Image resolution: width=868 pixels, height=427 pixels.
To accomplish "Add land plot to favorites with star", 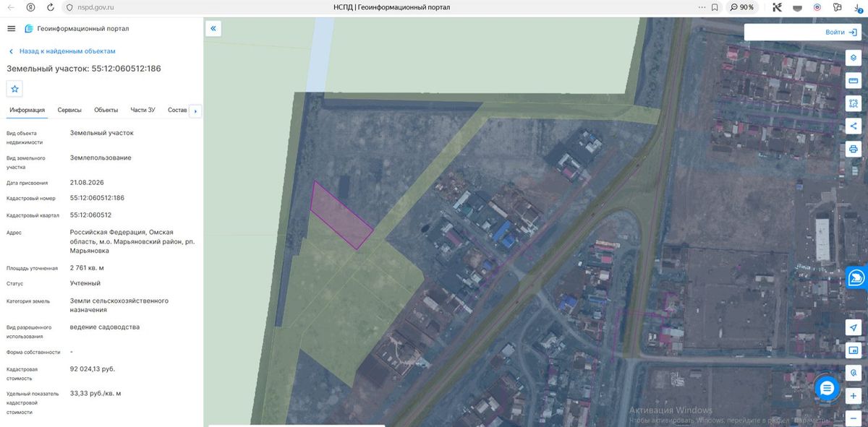I will click(x=15, y=89).
